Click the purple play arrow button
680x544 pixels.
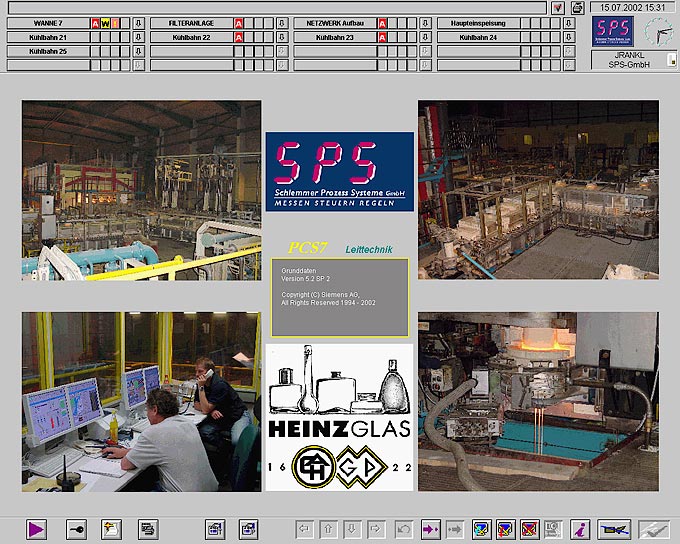[36, 529]
